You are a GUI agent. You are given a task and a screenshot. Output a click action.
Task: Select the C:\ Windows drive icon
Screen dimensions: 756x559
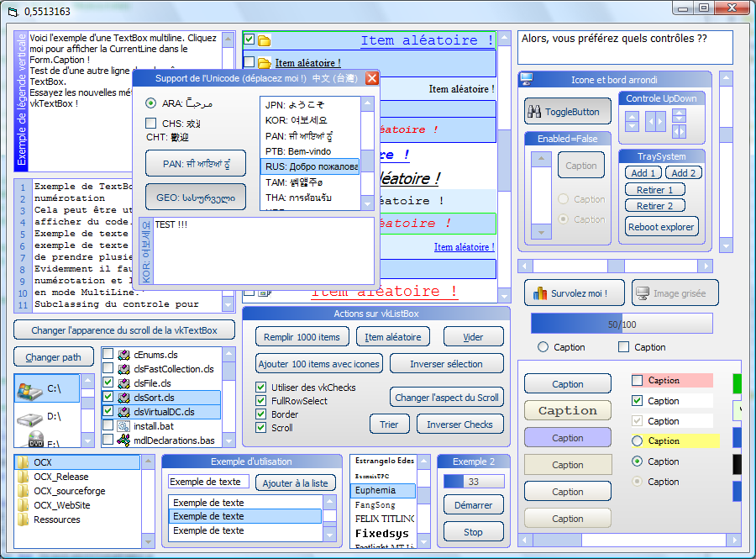pyautogui.click(x=29, y=389)
